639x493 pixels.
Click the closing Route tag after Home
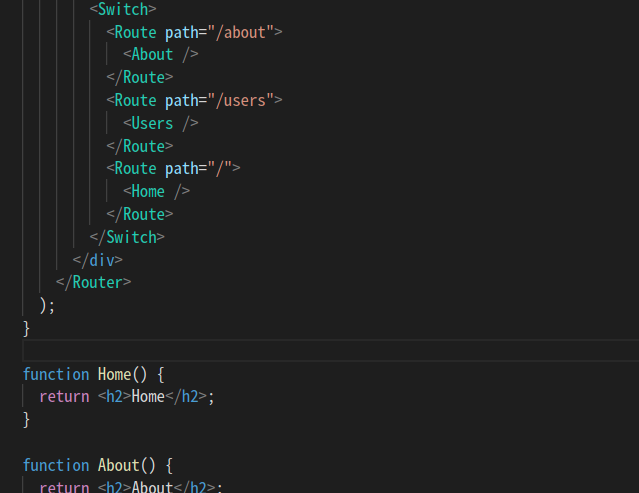click(x=140, y=214)
